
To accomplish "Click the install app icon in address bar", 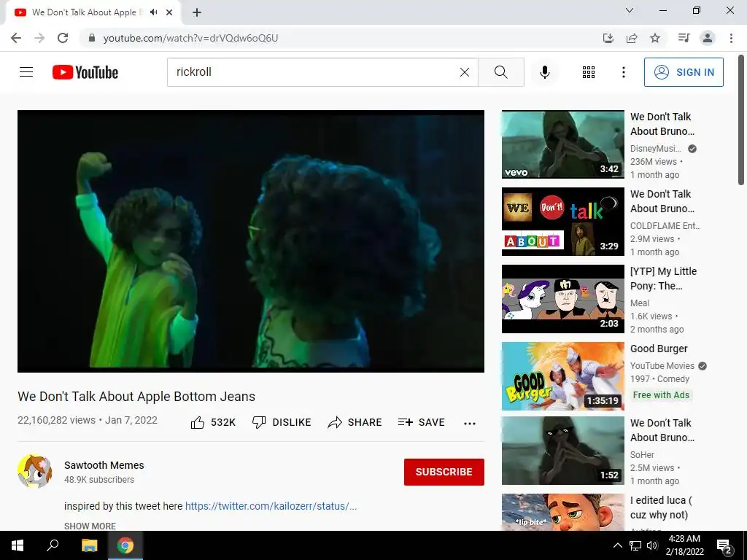I will pos(608,38).
